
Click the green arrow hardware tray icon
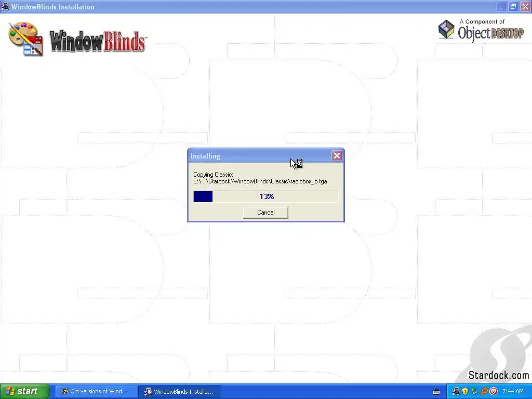[x=475, y=392]
